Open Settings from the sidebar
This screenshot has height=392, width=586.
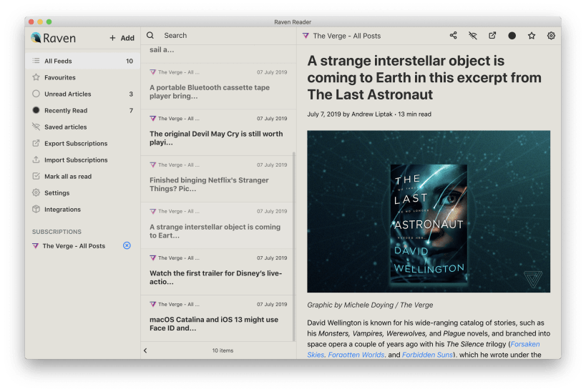[82, 192]
